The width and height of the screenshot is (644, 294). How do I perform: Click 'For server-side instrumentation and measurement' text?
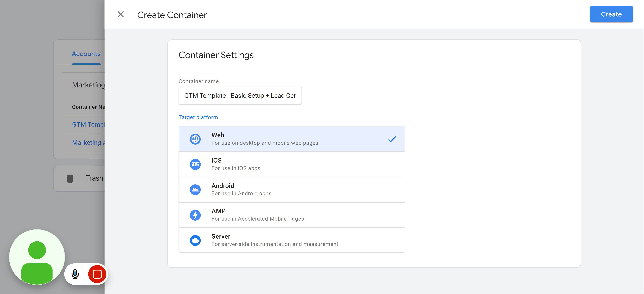coord(275,244)
